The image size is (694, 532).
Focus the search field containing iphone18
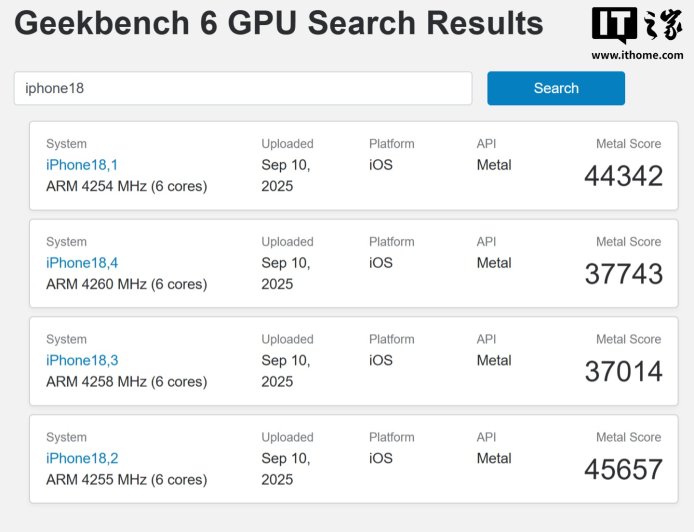coord(242,88)
